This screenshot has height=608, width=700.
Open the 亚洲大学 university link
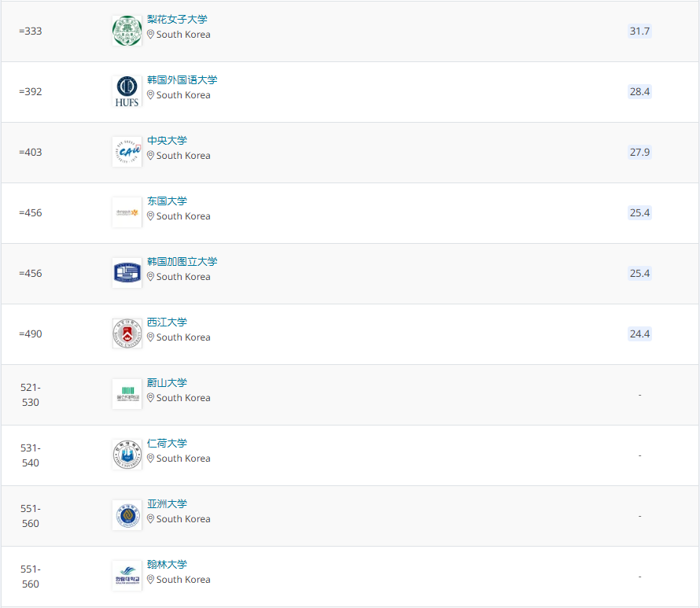pos(167,503)
